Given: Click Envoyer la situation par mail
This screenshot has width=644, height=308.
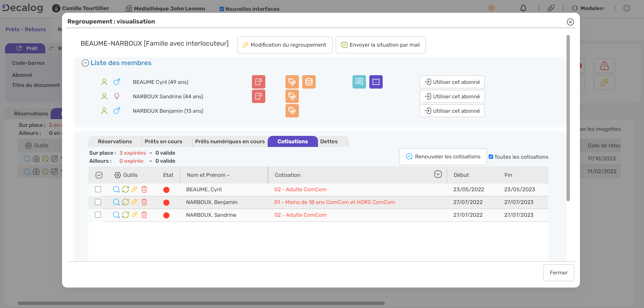Looking at the screenshot, I should (x=381, y=45).
